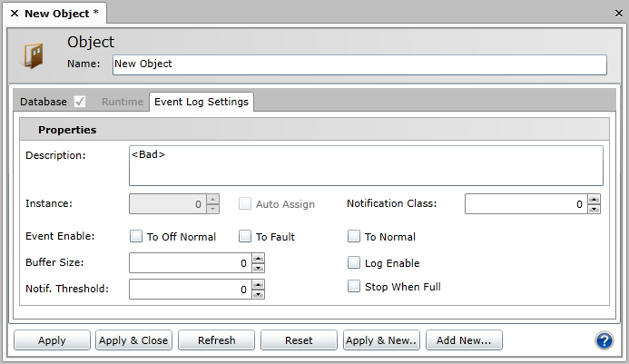Decrease Buffer Size with down arrow

pos(258,268)
